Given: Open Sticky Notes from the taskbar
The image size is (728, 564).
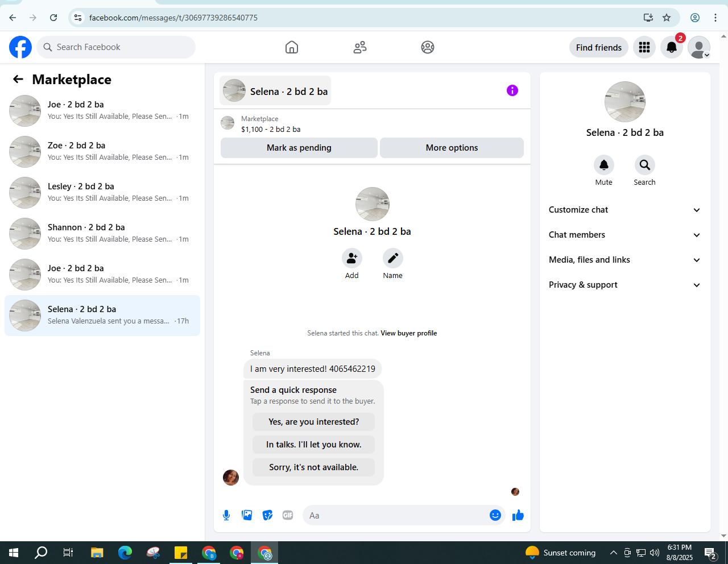Looking at the screenshot, I should (181, 553).
